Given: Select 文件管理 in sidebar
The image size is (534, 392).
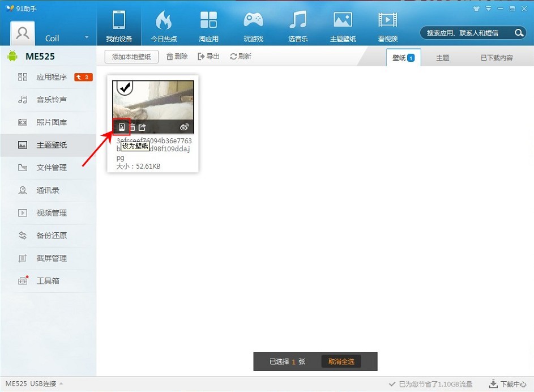Looking at the screenshot, I should coord(51,168).
